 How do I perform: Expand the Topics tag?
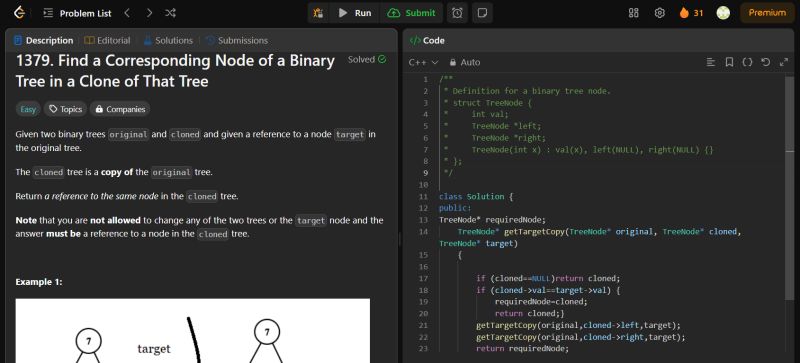click(65, 109)
